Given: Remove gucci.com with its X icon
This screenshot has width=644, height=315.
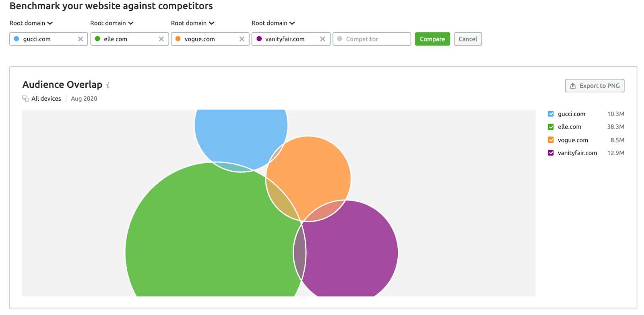Looking at the screenshot, I should 80,39.
